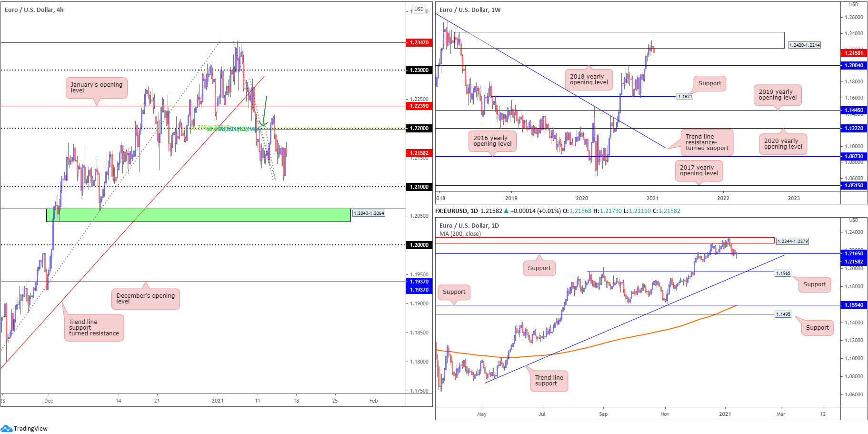This screenshot has width=868, height=434.
Task: Click the Euro / U.S. Dollar, 4h title
Action: pyautogui.click(x=34, y=10)
